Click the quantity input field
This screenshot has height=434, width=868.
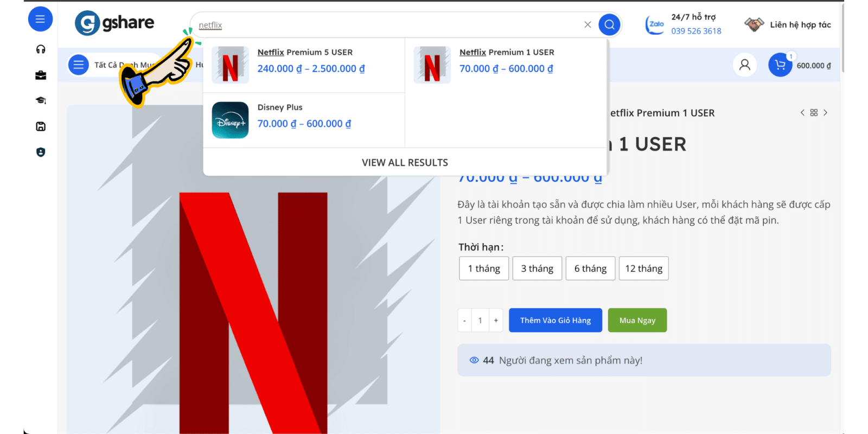coord(480,321)
